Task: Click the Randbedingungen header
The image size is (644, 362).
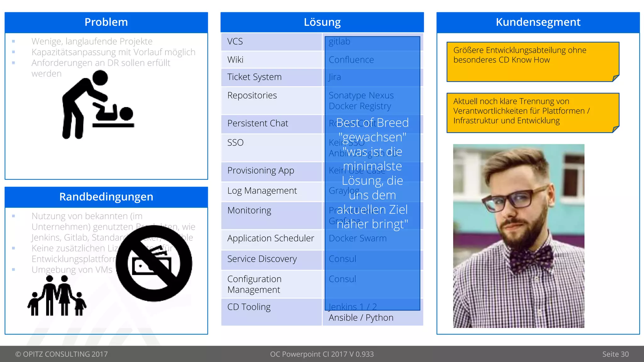Action: pyautogui.click(x=106, y=197)
